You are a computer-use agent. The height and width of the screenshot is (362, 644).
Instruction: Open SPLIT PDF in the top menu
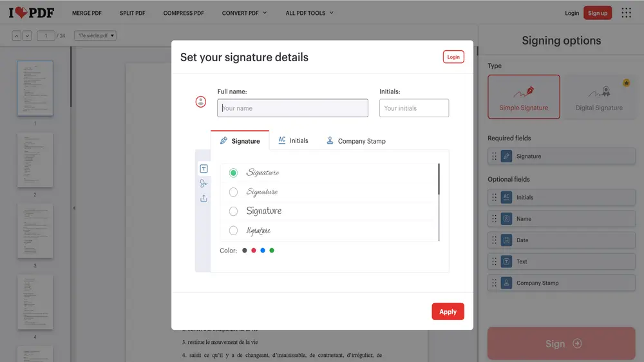pyautogui.click(x=132, y=13)
